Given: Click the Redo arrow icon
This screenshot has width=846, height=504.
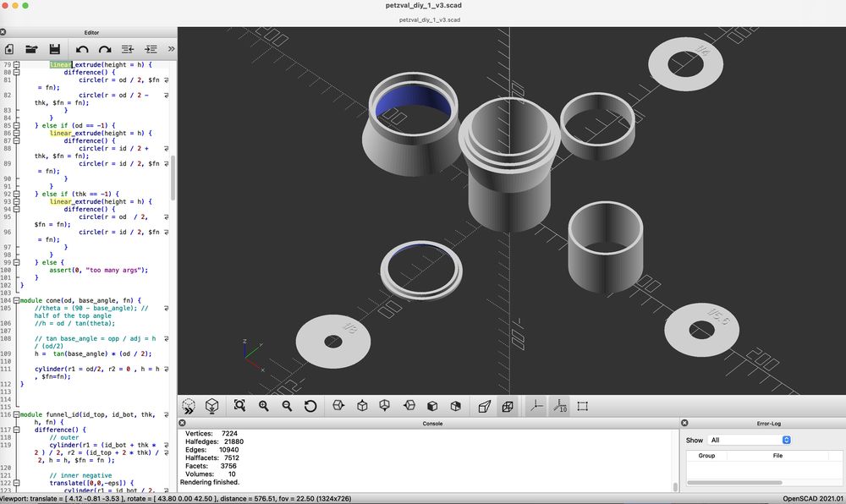Looking at the screenshot, I should point(105,49).
